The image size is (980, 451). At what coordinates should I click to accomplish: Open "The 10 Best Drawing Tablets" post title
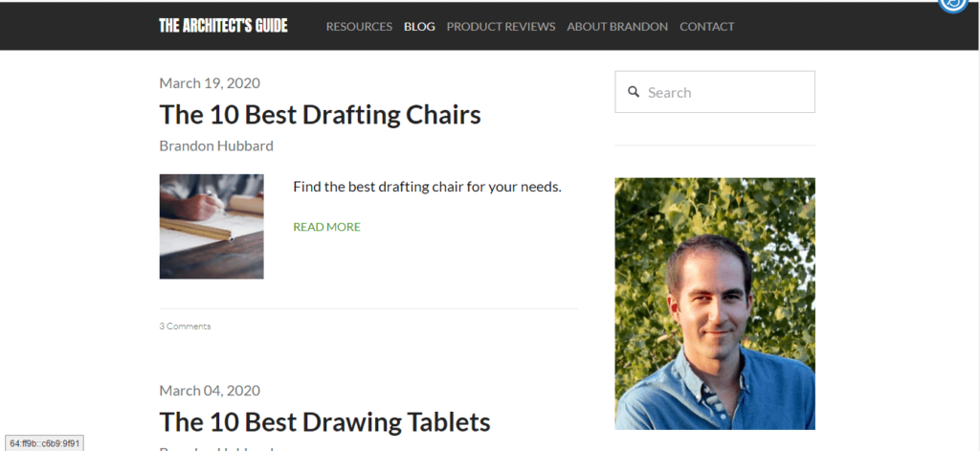pos(324,421)
